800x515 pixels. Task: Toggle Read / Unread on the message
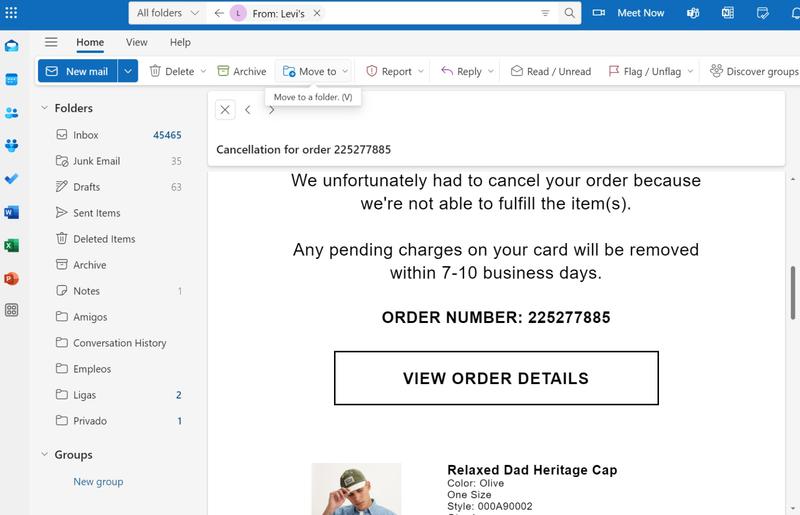coord(550,71)
